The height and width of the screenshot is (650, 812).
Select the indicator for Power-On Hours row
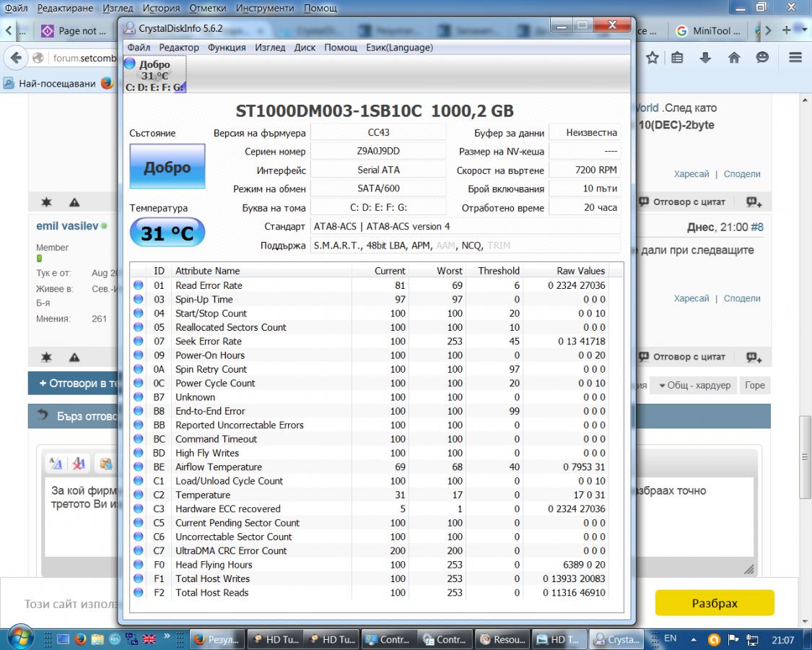pos(139,355)
